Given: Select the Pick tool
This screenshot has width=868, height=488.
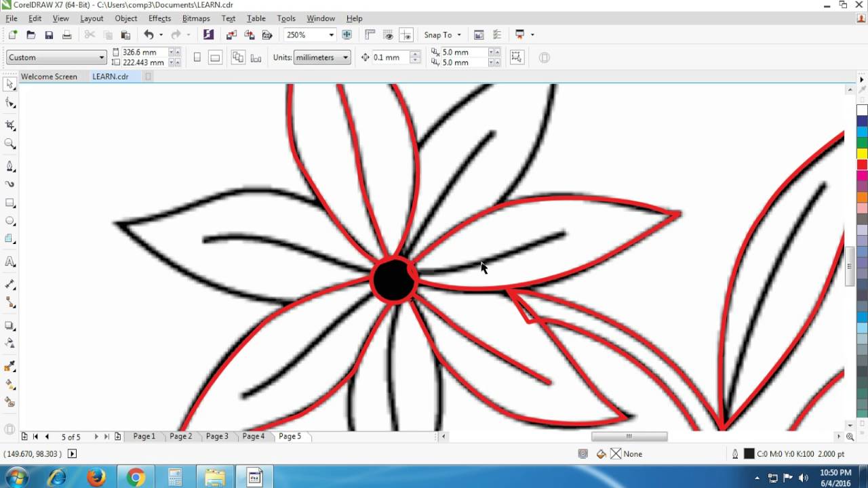Looking at the screenshot, I should (9, 84).
